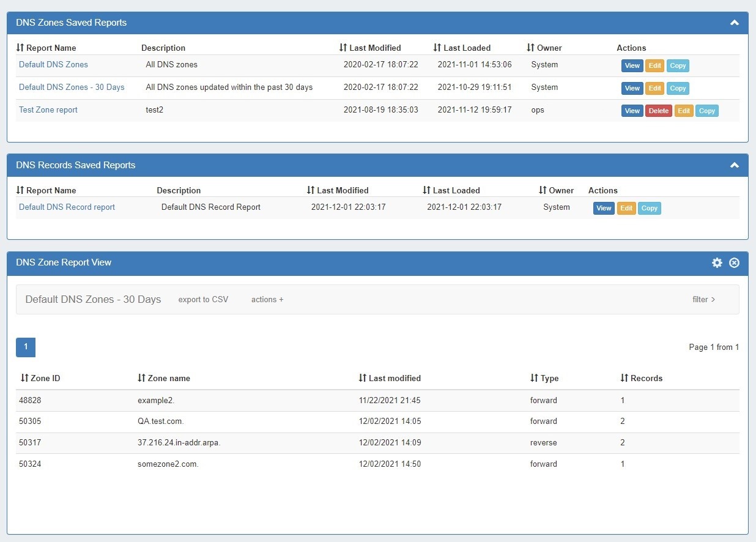The height and width of the screenshot is (542, 756).
Task: Open the actions + menu
Action: 267,300
